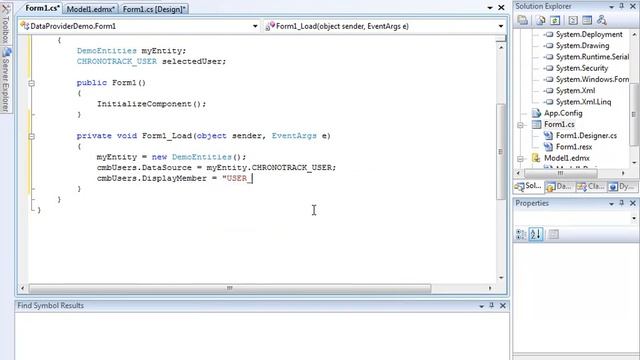Switch to the Form1.cs* editor tab
640x360 pixels.
(42, 8)
